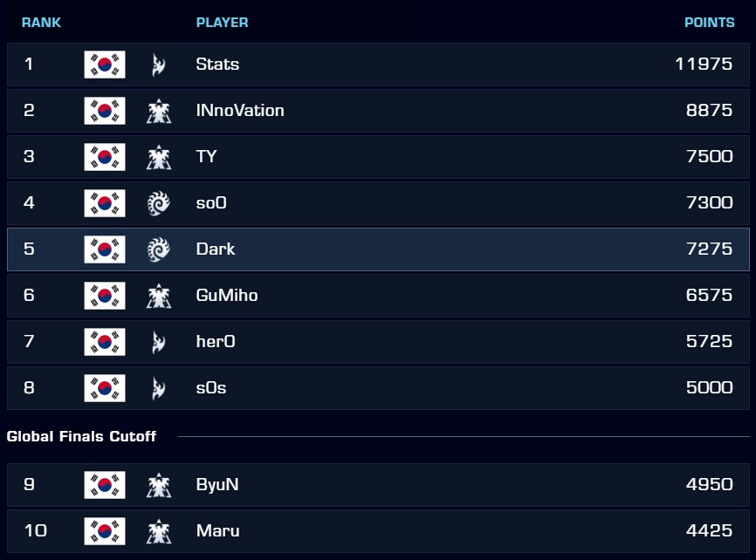Screen dimensions: 756x560
Task: Click the PLAYER column header
Action: click(222, 23)
